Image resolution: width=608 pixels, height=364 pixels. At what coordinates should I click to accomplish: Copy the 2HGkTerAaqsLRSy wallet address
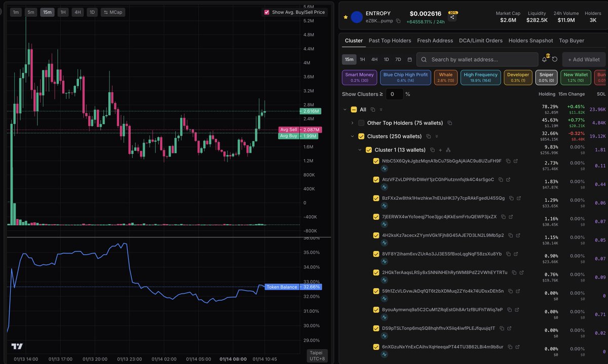[514, 272]
